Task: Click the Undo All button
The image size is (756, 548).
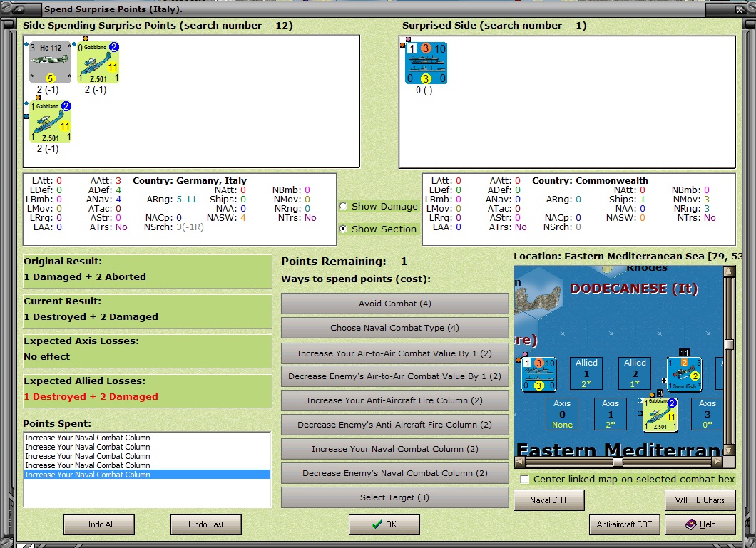Action: pos(99,524)
